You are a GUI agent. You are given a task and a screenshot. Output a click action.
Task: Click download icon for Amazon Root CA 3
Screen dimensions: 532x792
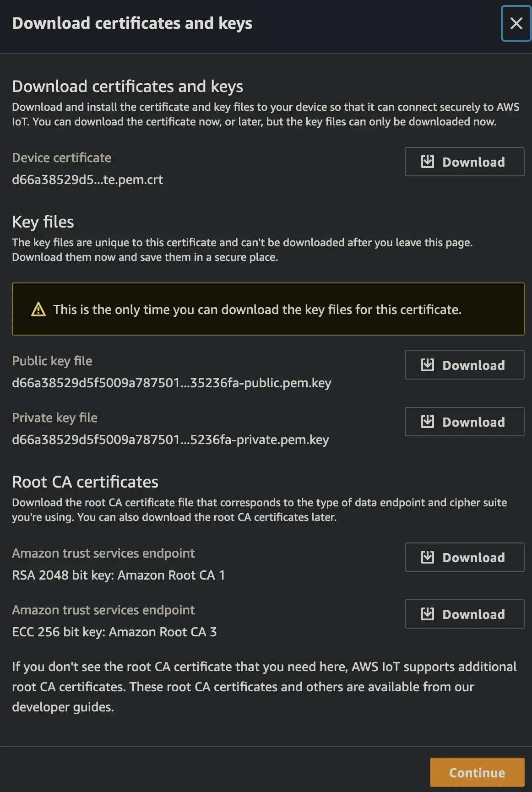[x=427, y=614]
